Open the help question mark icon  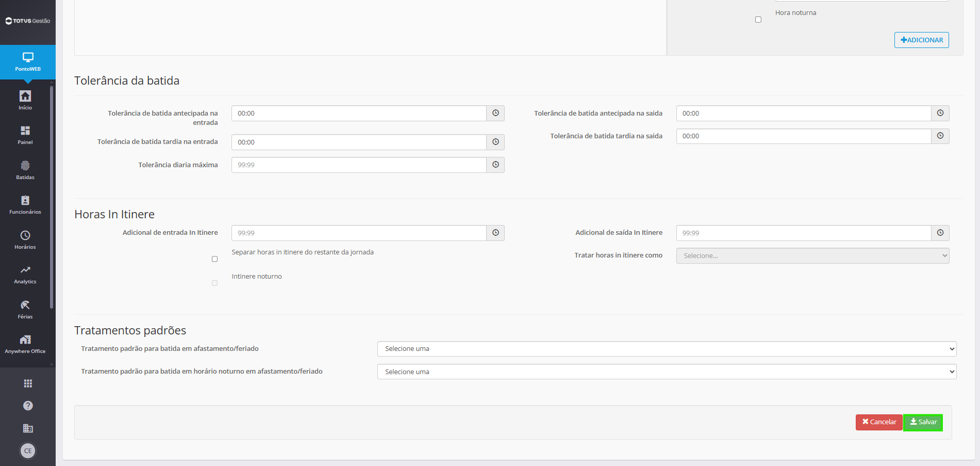coord(28,406)
